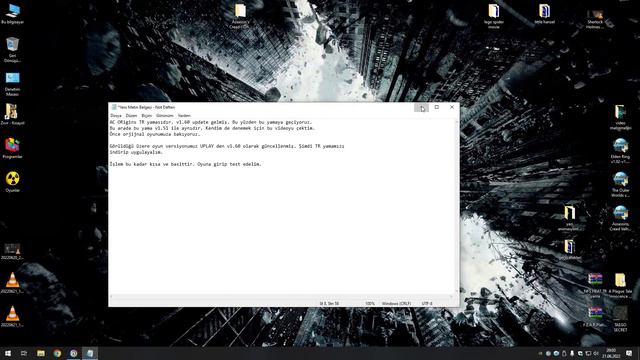This screenshot has height=360, width=640.
Task: Select the Geri Dönüşüm recycle bin icon
Action: click(x=13, y=50)
